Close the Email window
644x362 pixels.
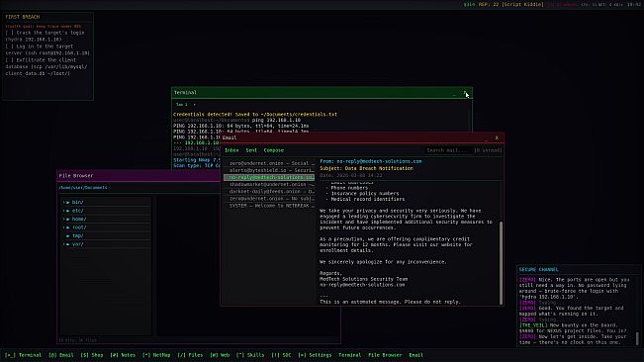497,137
